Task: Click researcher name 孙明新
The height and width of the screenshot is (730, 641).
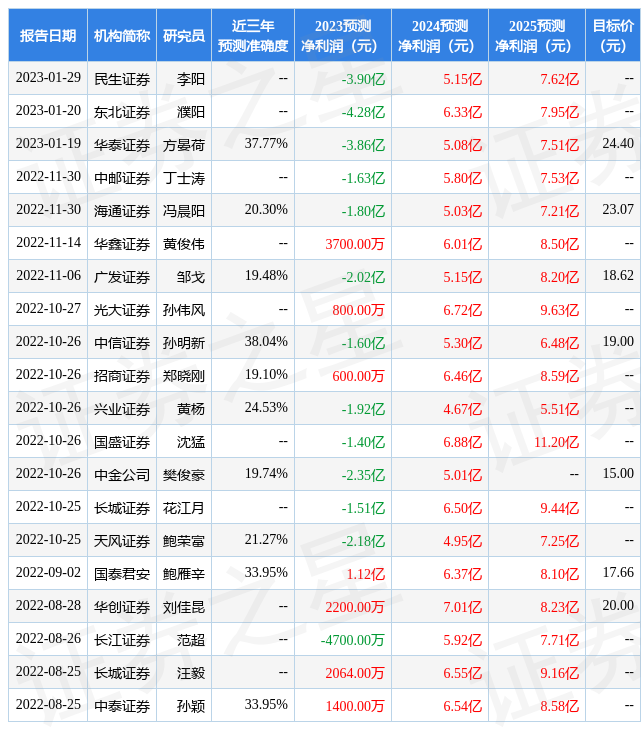Action: (x=184, y=343)
